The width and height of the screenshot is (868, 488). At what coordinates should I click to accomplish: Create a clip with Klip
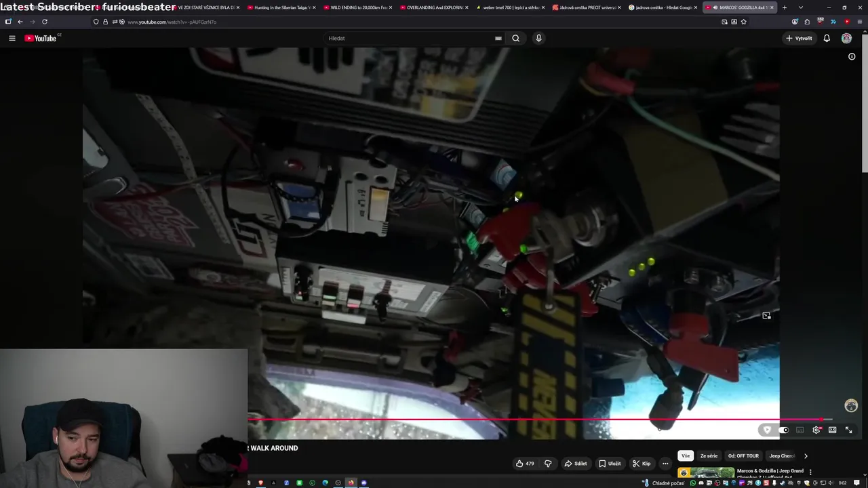pyautogui.click(x=642, y=464)
